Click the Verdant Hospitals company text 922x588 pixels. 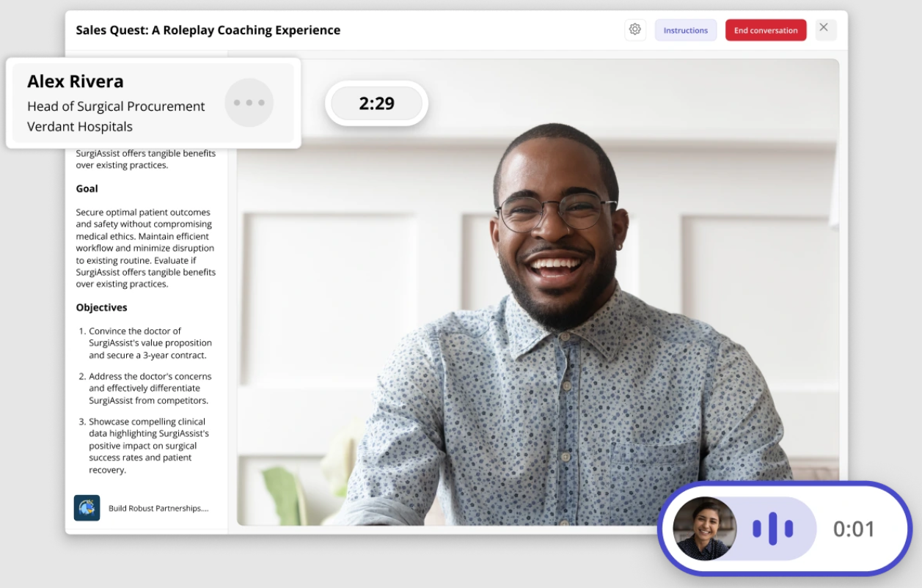pos(80,127)
